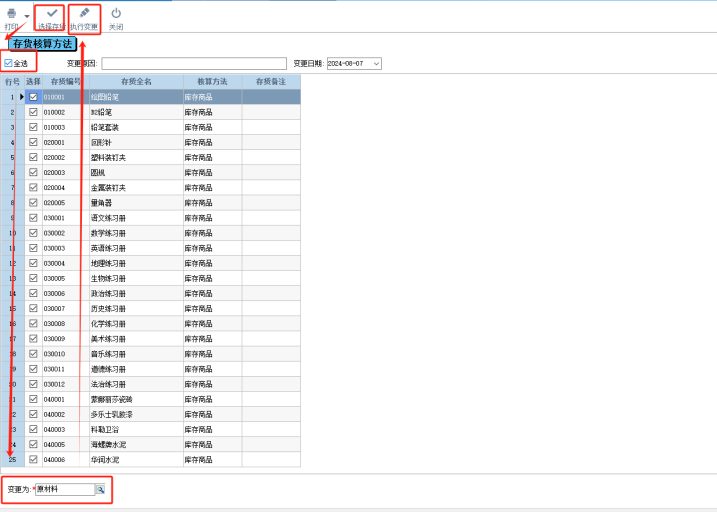Viewport: 717px width, 512px height.
Task: Click row number 2 header cell
Action: click(12, 112)
